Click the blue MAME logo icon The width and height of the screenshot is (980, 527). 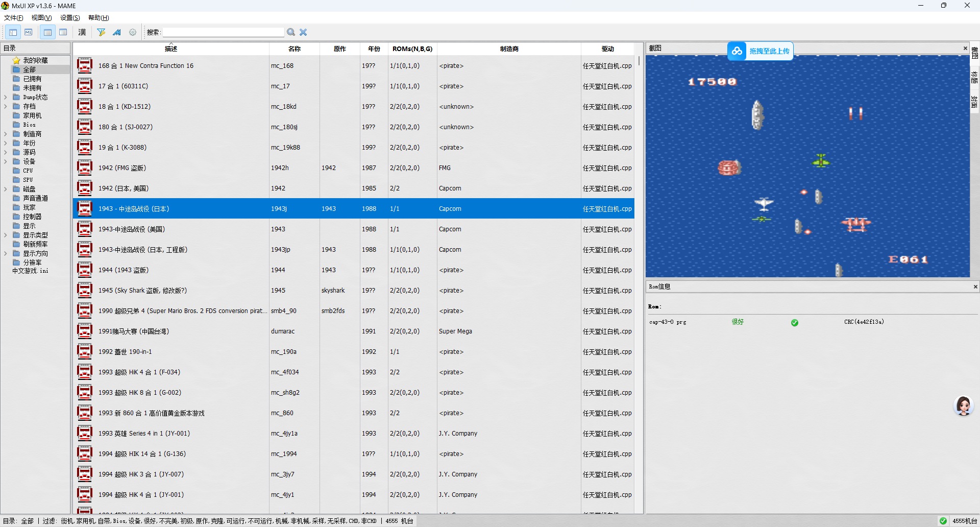pos(117,32)
